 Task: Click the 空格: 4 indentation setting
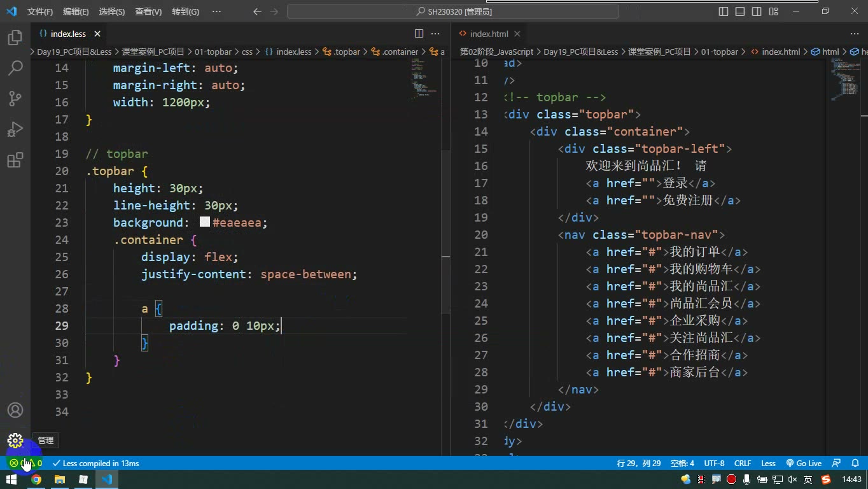(683, 464)
